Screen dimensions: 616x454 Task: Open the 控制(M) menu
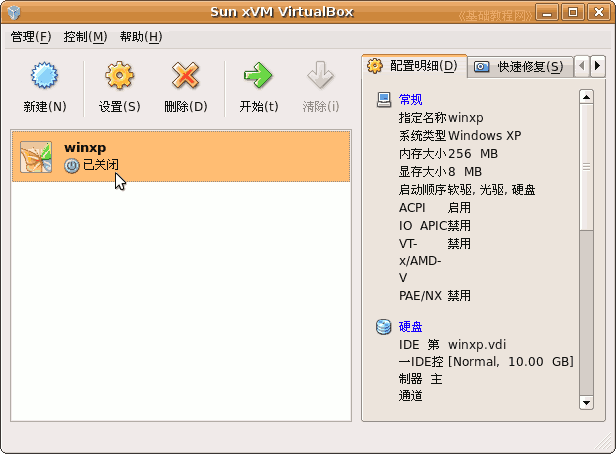[x=85, y=37]
